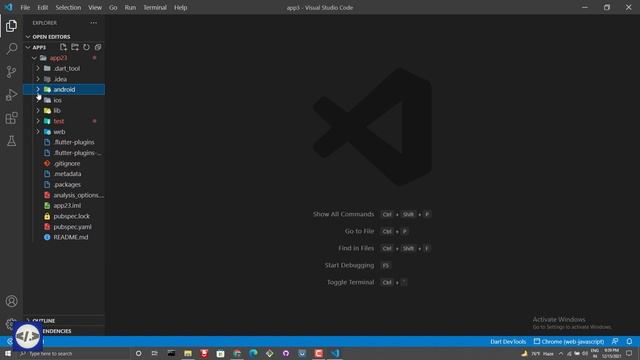Click the VS Code logo in title bar
The height and width of the screenshot is (360, 640).
pyautogui.click(x=9, y=7)
